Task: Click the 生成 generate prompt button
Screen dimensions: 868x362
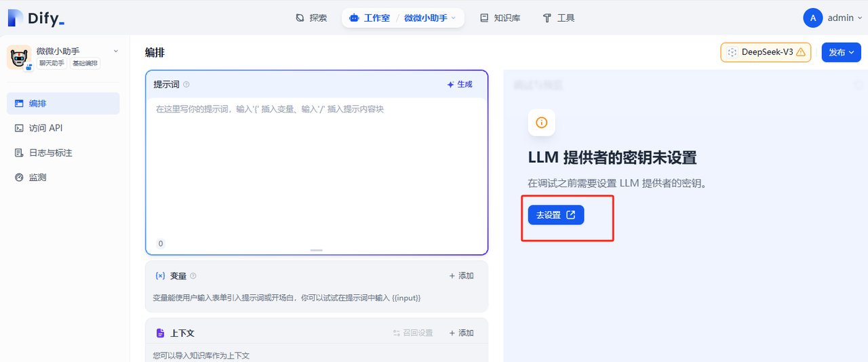Action: coord(460,85)
